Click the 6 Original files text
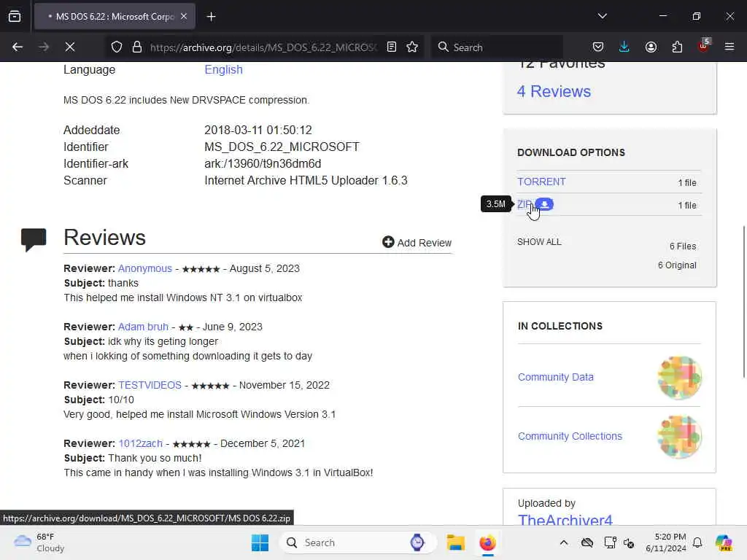The width and height of the screenshot is (747, 560). 677,265
